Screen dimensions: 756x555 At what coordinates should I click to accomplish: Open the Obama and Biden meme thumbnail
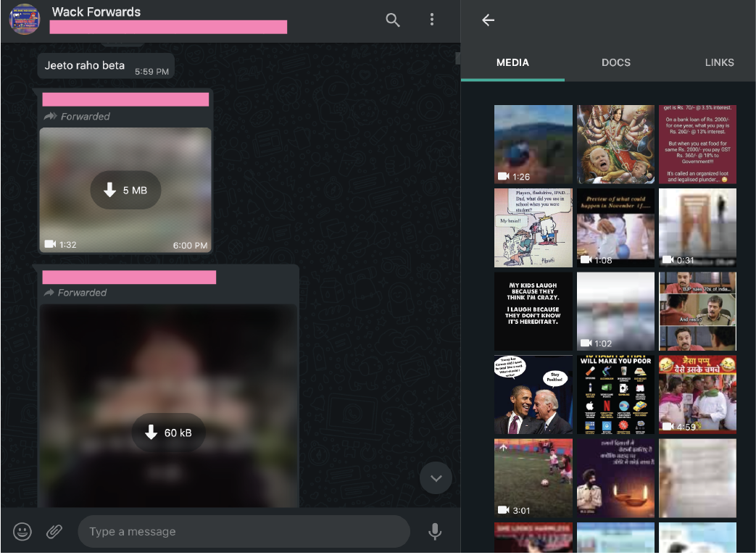533,395
